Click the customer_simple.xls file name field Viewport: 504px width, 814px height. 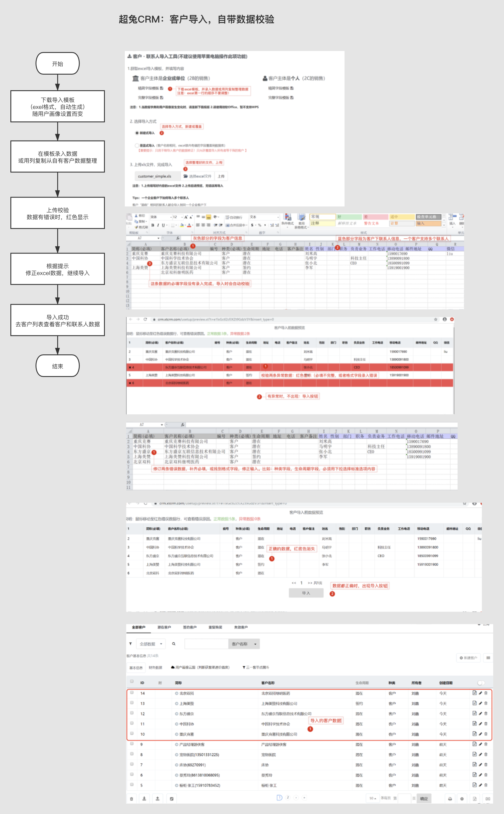[157, 176]
